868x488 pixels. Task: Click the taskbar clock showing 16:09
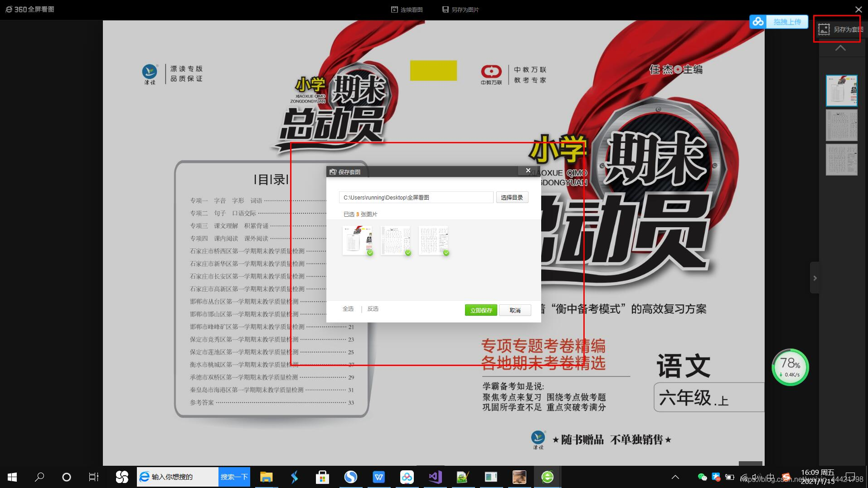pos(817,477)
